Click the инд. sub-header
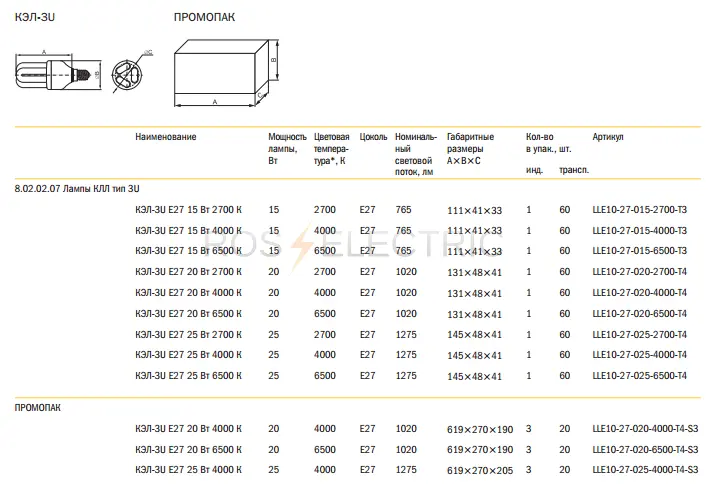The height and width of the screenshot is (496, 709). pos(534,170)
